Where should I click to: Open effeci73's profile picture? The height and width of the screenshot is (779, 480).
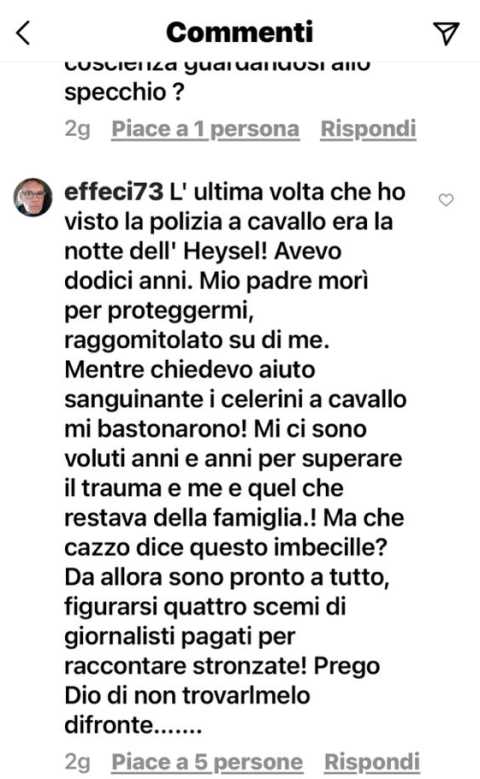click(33, 197)
